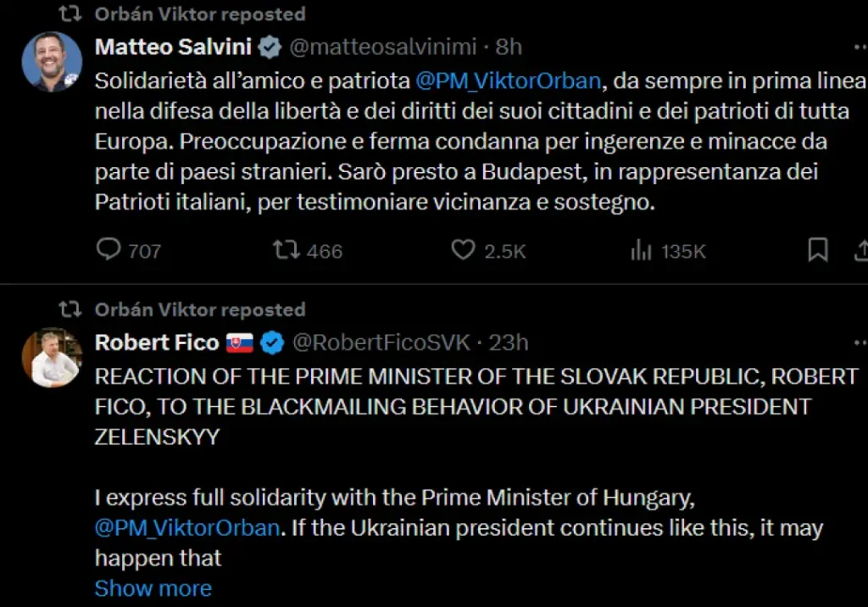
Task: Like Matteo Salvini's tweet
Action: click(463, 250)
